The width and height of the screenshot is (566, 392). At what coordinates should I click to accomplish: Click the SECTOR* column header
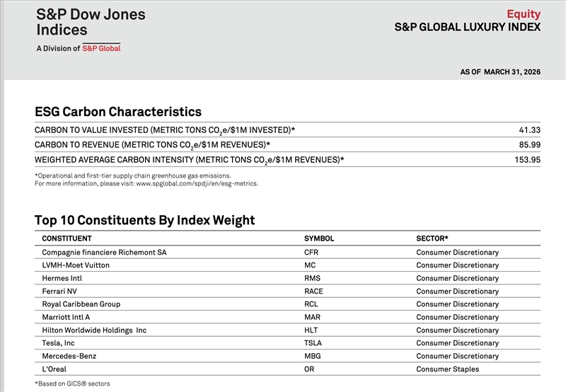tap(432, 238)
